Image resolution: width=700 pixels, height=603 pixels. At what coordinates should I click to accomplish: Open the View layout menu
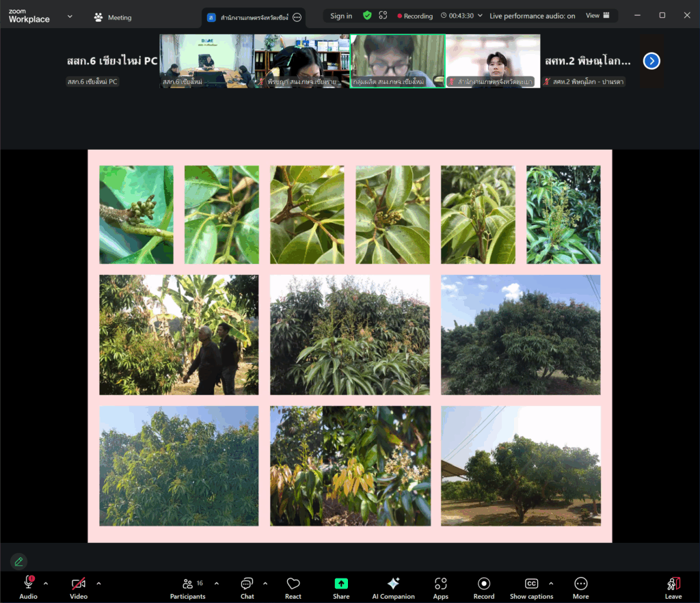597,16
